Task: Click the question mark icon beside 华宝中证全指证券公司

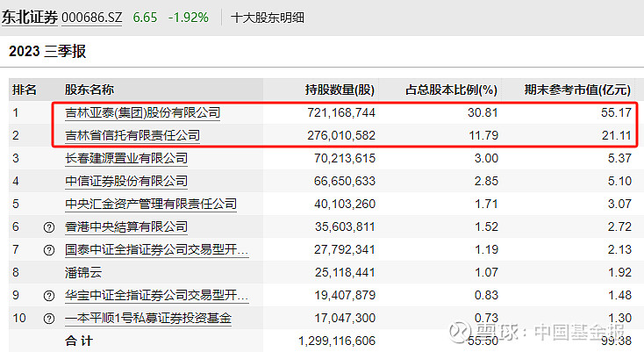Action: (x=49, y=295)
